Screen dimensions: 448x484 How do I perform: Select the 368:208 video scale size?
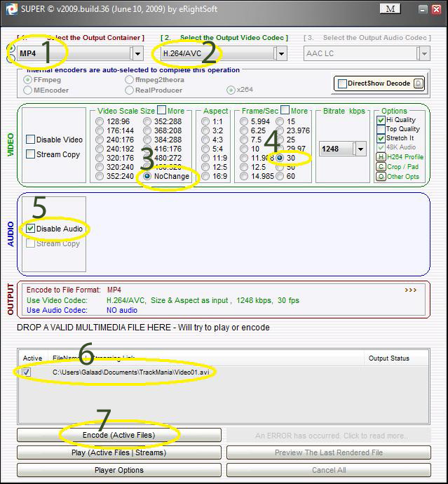pyautogui.click(x=147, y=130)
